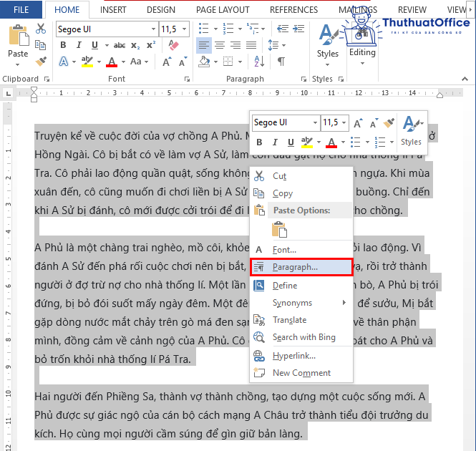This screenshot has width=476, height=451.
Task: Toggle Italic in the ribbon
Action: coord(79,45)
